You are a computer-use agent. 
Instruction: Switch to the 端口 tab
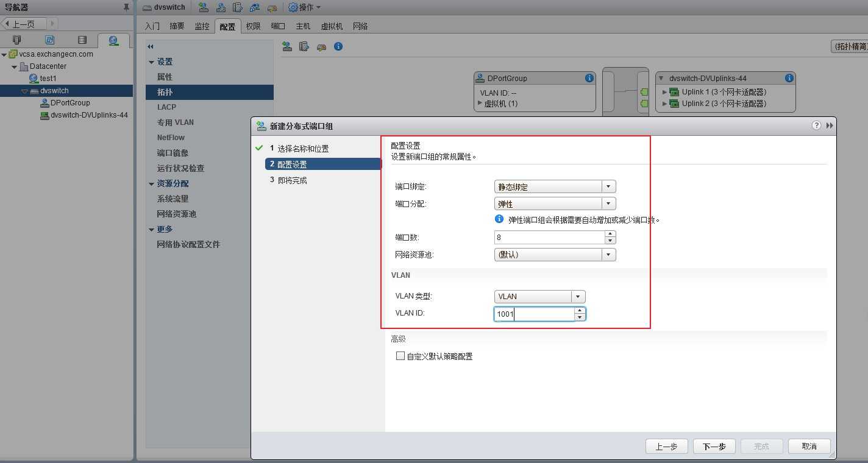pyautogui.click(x=278, y=26)
